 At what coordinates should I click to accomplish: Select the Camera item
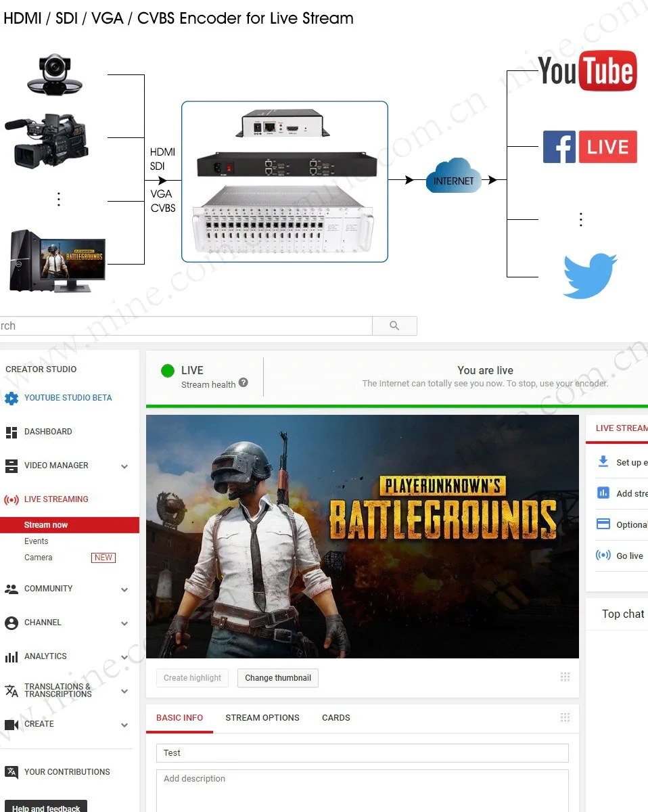38,558
